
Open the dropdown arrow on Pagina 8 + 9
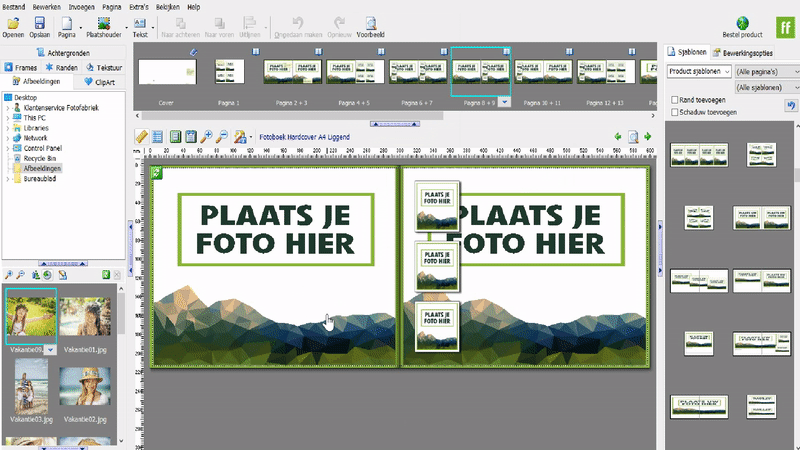click(505, 102)
